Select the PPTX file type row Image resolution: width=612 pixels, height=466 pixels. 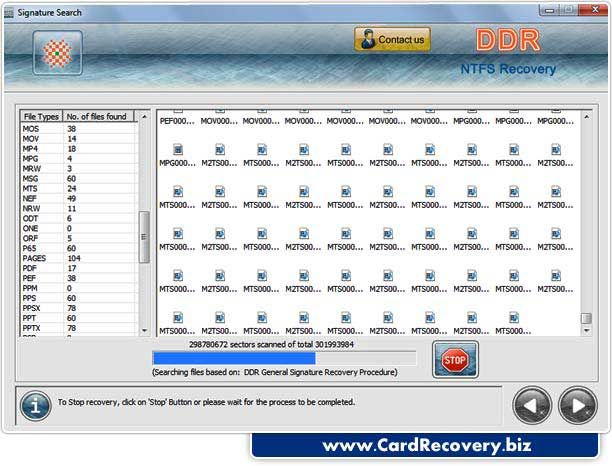[x=79, y=328]
